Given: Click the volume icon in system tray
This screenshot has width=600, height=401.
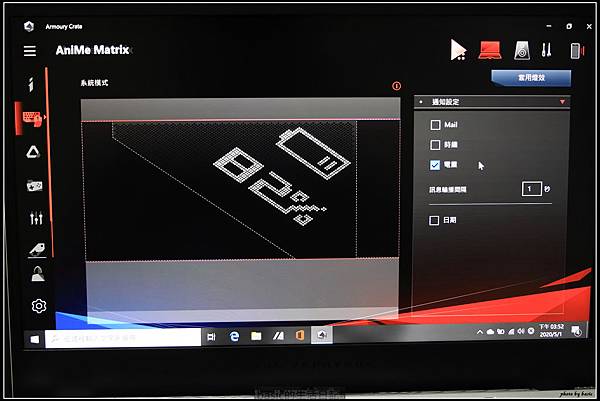Looking at the screenshot, I should pyautogui.click(x=521, y=331).
